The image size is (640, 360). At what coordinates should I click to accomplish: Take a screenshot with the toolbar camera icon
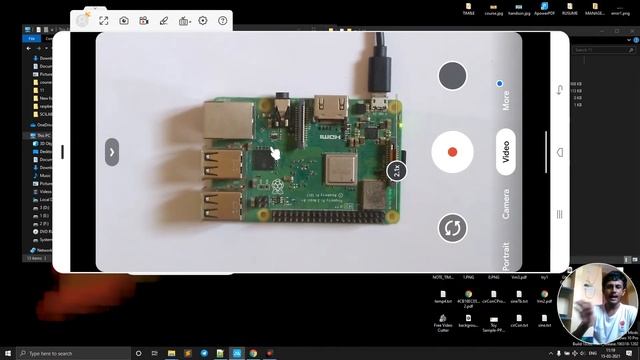[124, 20]
